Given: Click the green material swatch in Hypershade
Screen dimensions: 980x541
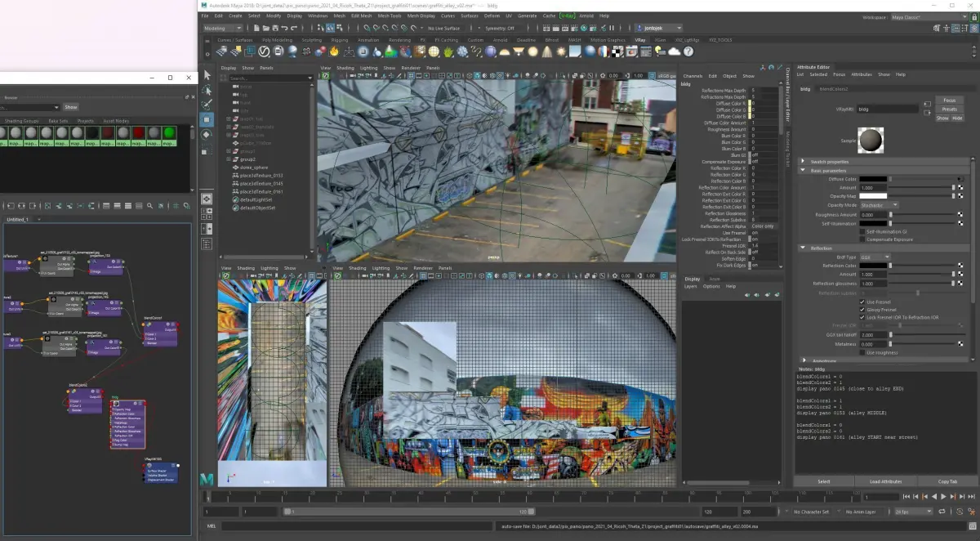Looking at the screenshot, I should 169,133.
